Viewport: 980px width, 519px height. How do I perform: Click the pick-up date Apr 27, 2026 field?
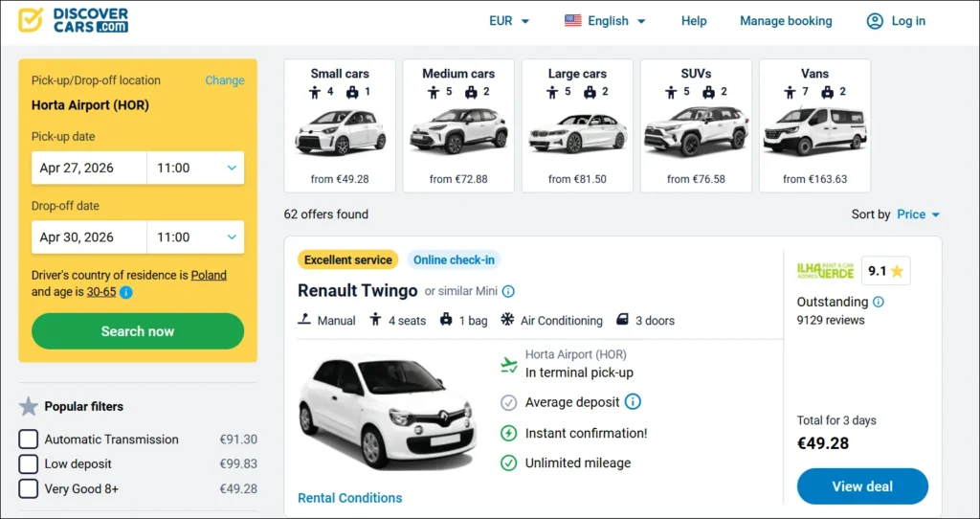point(89,168)
